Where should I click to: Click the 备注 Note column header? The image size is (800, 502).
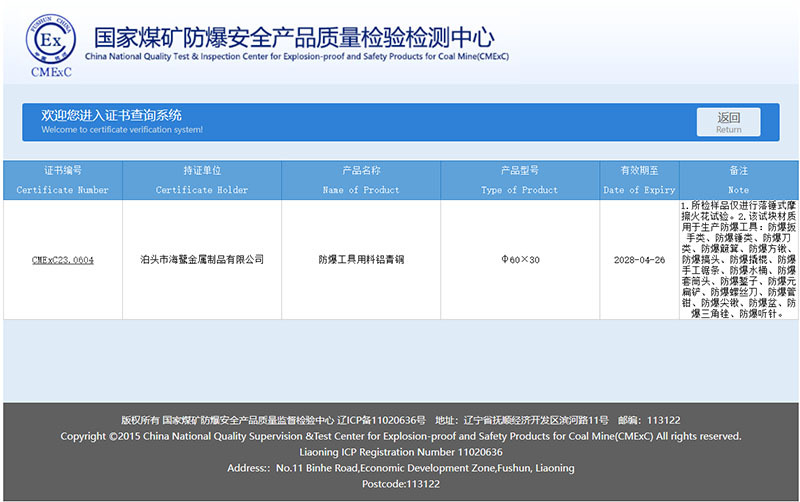pyautogui.click(x=739, y=180)
